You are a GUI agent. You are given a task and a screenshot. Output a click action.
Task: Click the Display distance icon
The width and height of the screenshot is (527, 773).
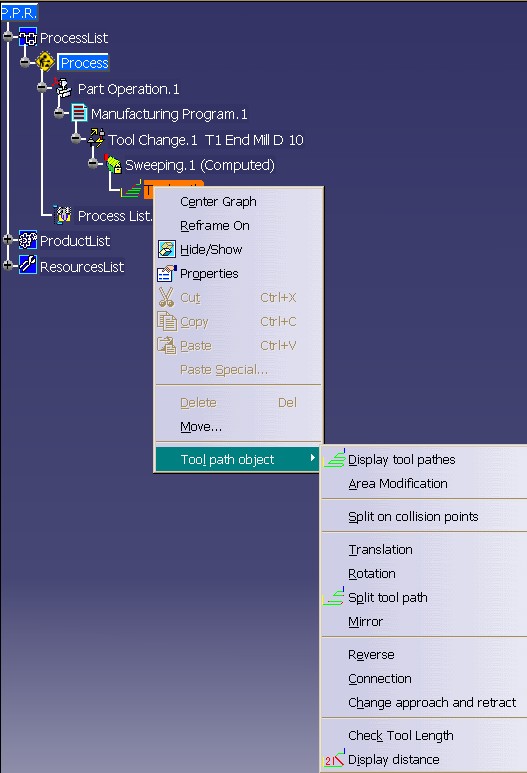334,759
